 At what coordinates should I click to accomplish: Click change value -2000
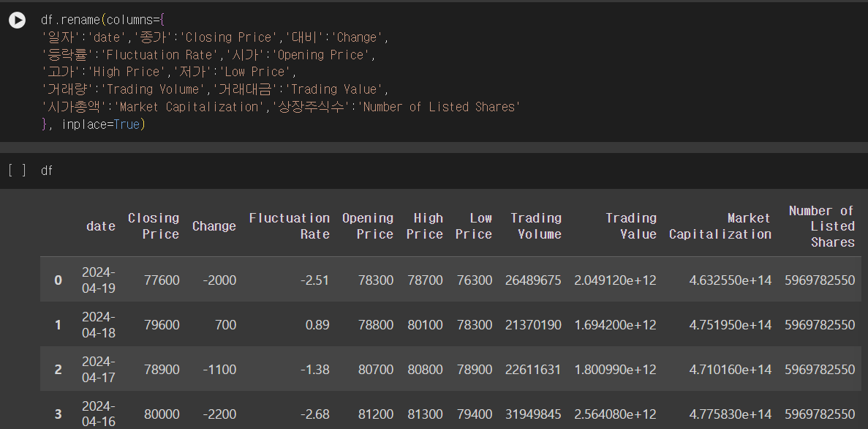point(220,280)
